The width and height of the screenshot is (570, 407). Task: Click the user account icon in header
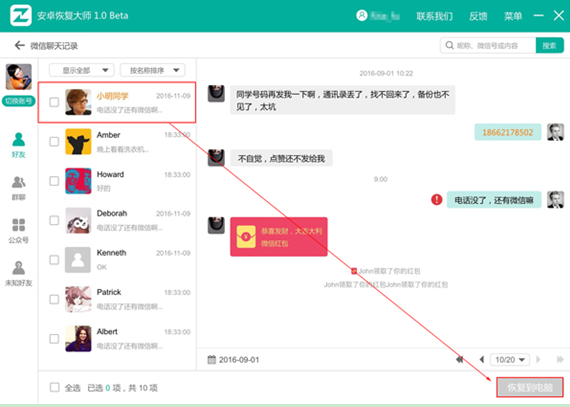(x=362, y=16)
